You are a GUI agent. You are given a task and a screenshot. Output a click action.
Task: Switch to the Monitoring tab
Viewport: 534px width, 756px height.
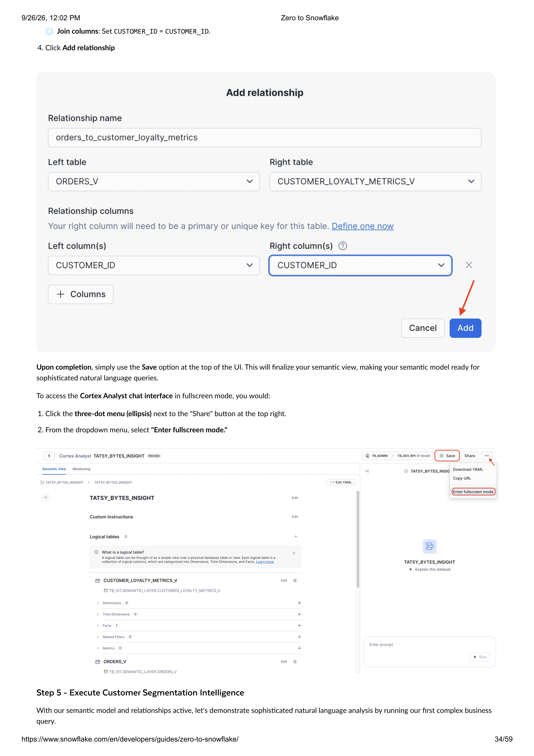(81, 469)
